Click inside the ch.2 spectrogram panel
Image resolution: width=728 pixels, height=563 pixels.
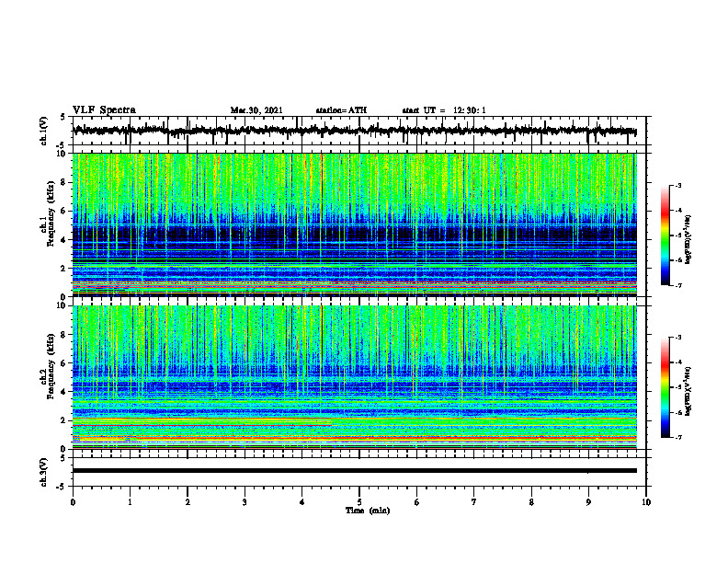[x=354, y=377]
